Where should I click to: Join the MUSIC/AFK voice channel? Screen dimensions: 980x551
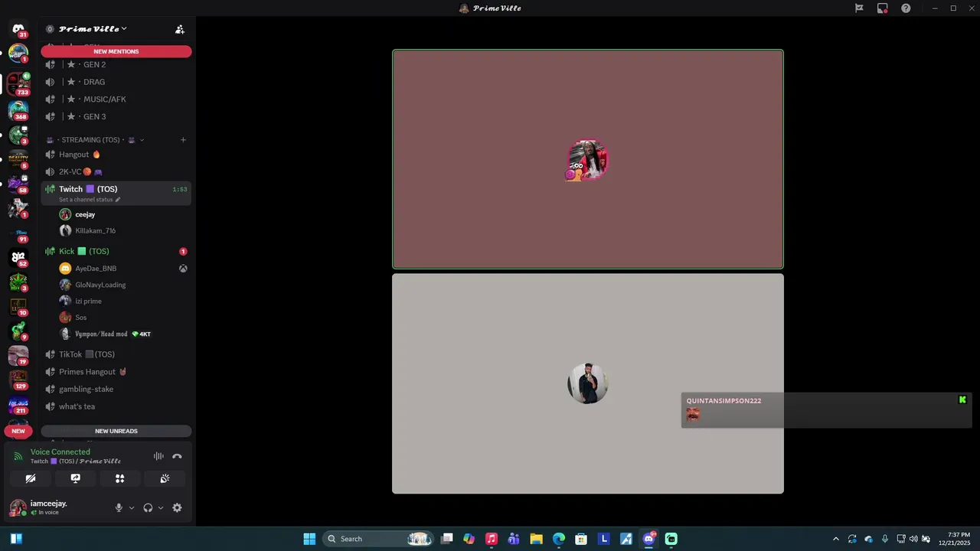pos(116,99)
